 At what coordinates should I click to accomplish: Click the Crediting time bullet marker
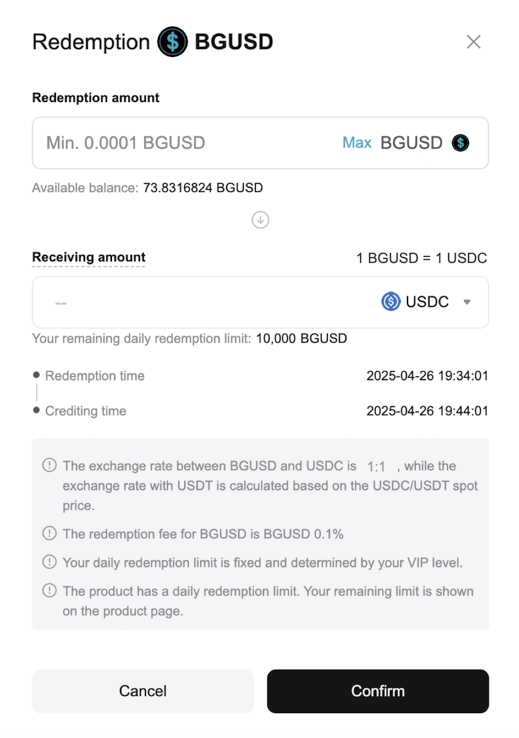coord(36,410)
